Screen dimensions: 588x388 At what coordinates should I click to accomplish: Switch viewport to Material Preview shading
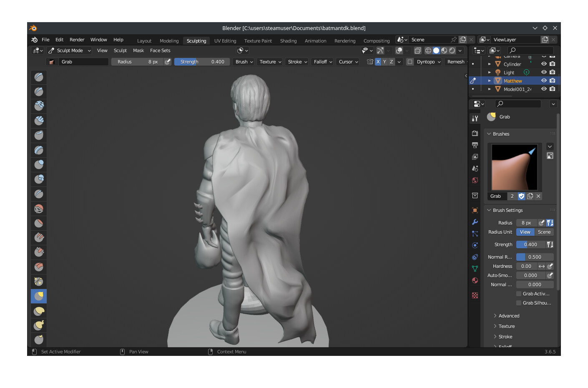coord(444,50)
